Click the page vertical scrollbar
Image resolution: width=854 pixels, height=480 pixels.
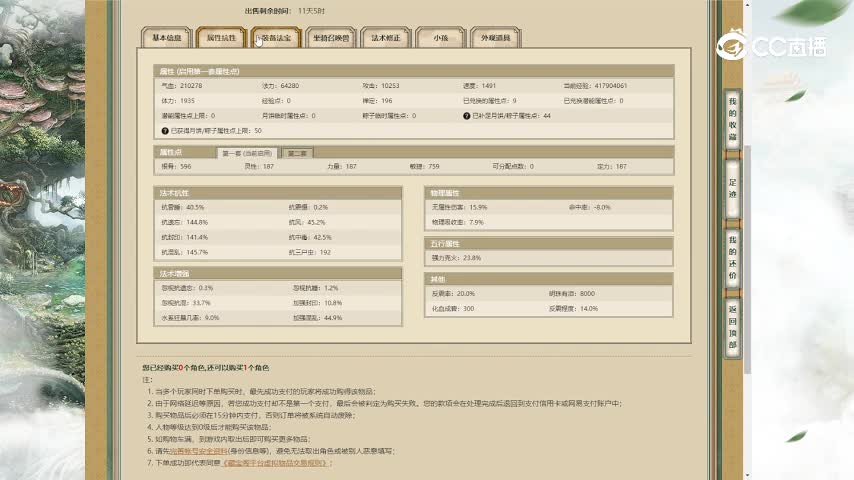pos(747,259)
